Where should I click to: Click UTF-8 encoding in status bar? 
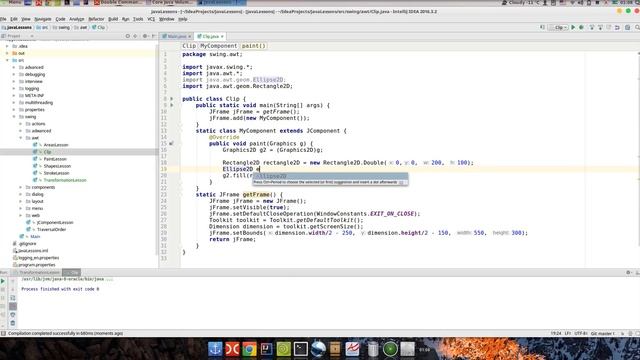click(581, 333)
